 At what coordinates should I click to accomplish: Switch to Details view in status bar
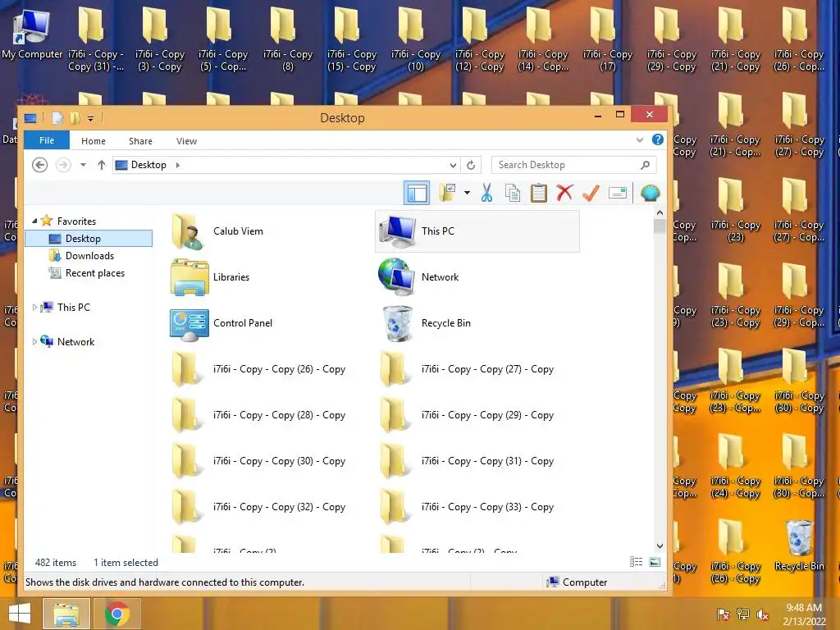[x=636, y=562]
